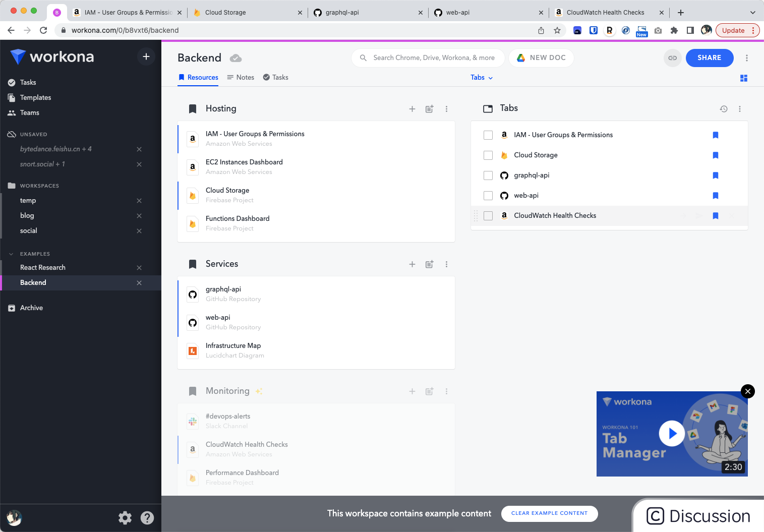Click bookmark icon for graphql-api tab
The height and width of the screenshot is (532, 764).
click(x=716, y=175)
